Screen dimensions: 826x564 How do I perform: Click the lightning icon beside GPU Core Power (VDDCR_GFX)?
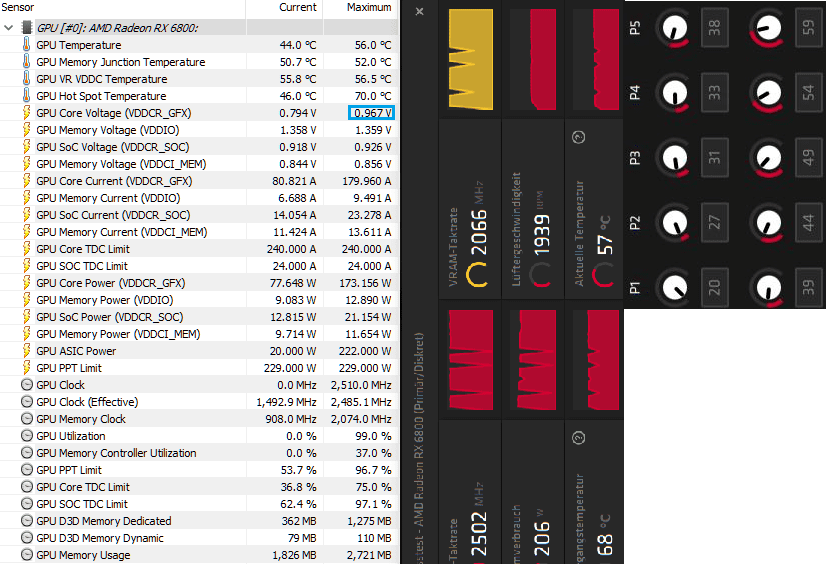point(26,283)
